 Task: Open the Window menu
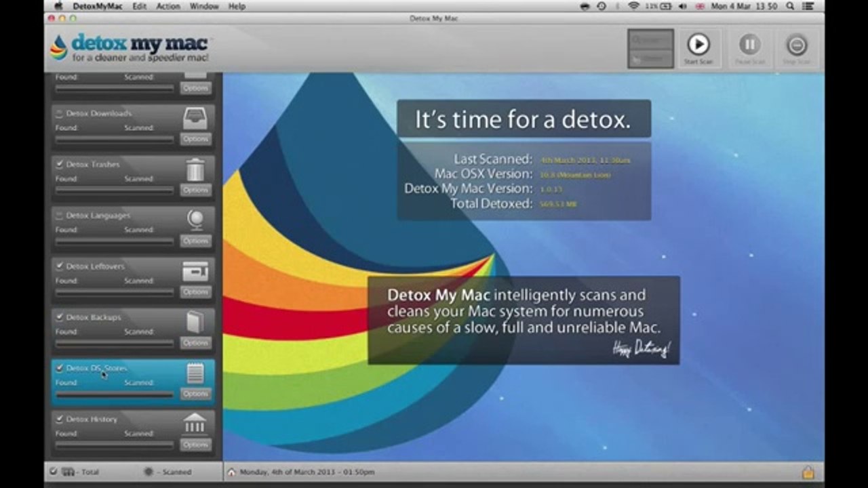pos(204,6)
